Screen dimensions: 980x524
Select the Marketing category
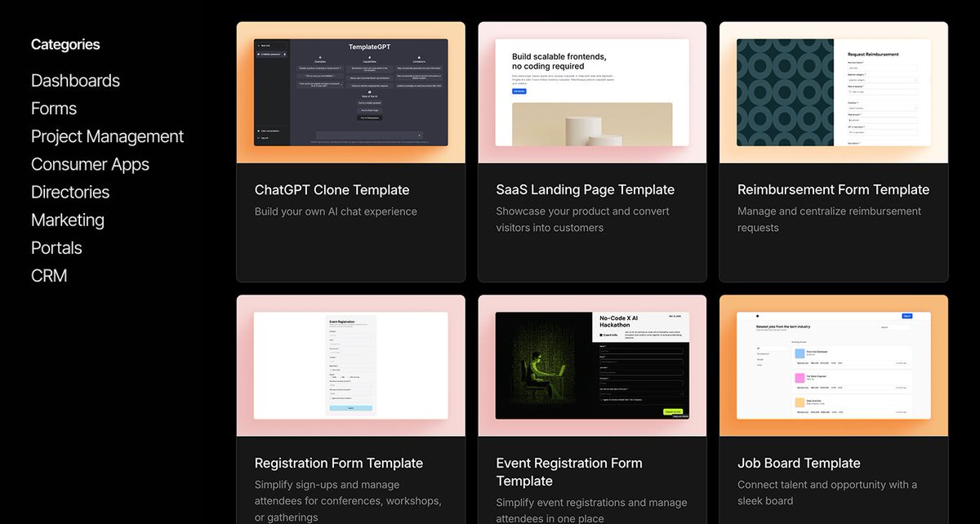[x=68, y=220]
